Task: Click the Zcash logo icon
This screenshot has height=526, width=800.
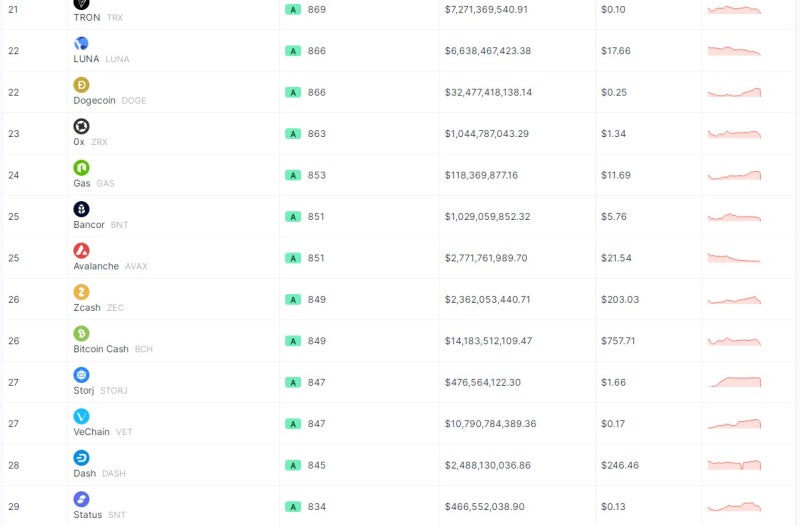Action: [81, 292]
